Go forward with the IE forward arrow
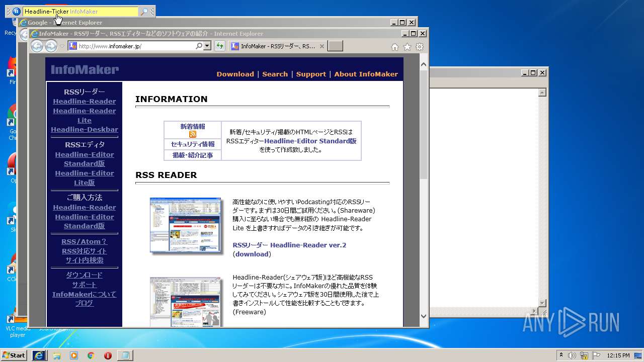 click(x=51, y=46)
